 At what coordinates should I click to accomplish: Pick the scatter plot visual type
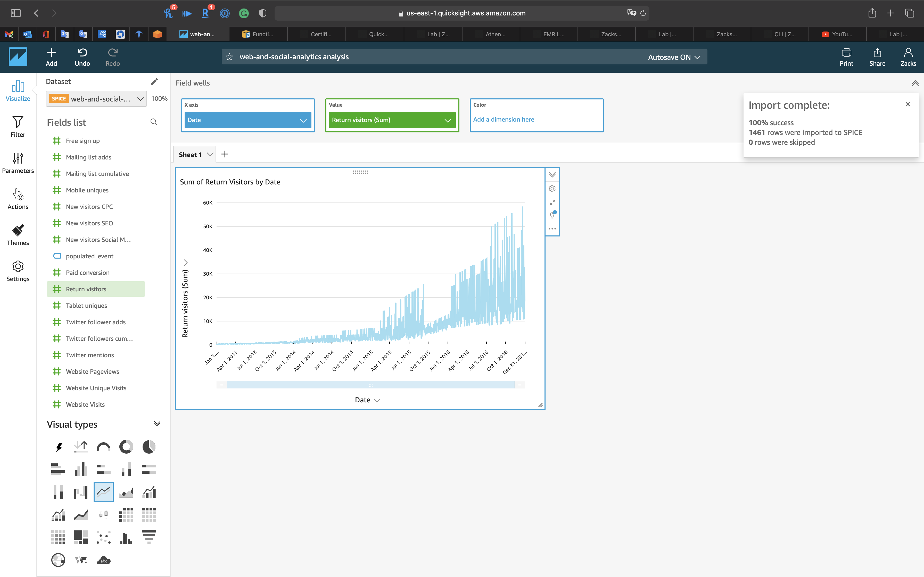[x=103, y=537]
